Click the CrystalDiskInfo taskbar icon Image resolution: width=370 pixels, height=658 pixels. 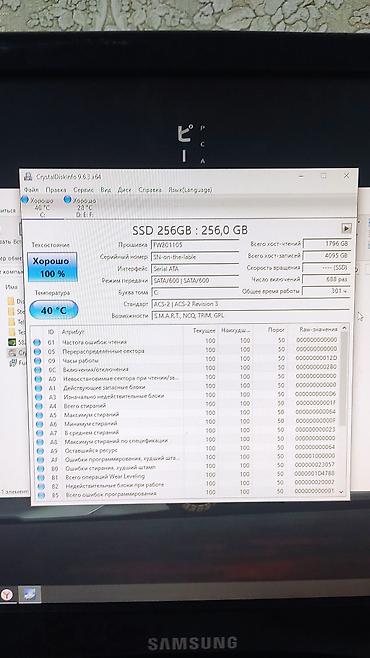click(30, 594)
